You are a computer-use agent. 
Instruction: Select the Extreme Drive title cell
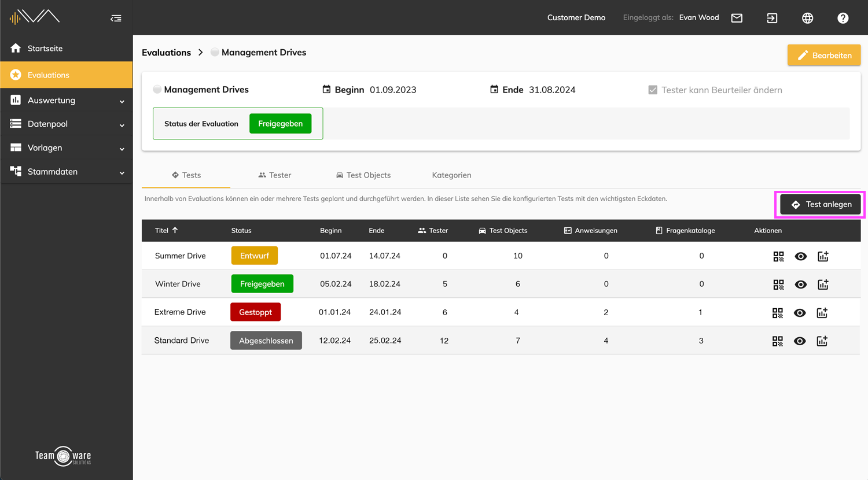click(180, 312)
